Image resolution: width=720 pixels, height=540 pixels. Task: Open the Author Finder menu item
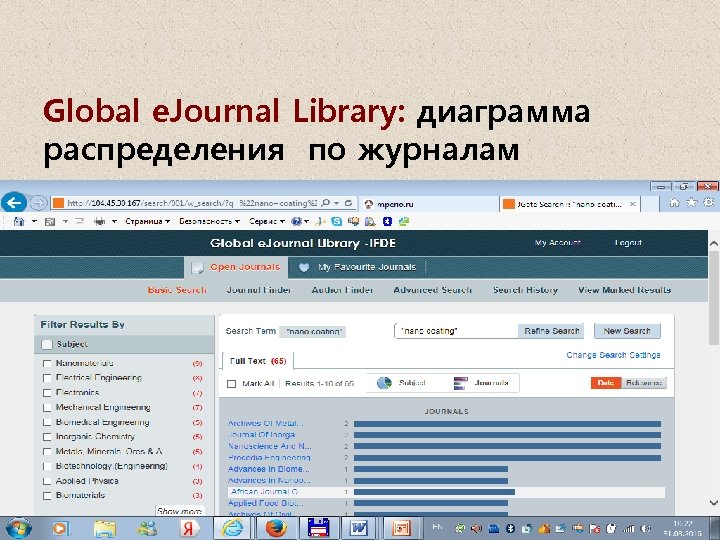click(342, 290)
